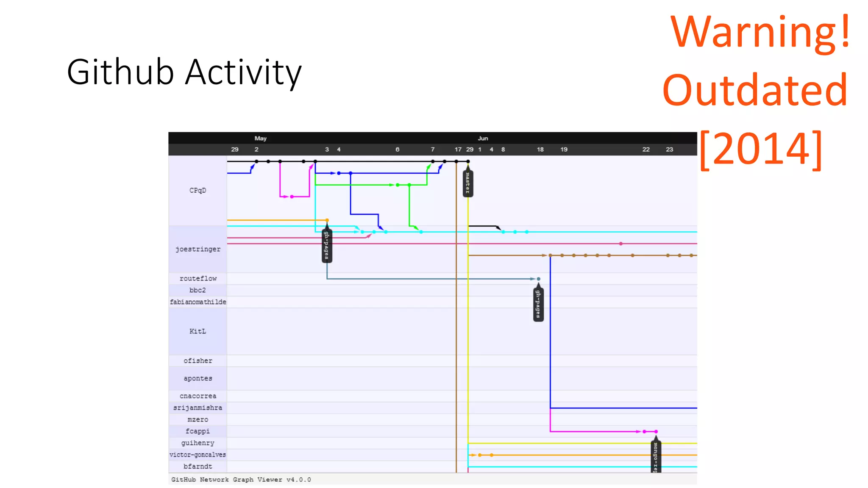Click the fcappi user label
868x488 pixels.
click(x=198, y=431)
